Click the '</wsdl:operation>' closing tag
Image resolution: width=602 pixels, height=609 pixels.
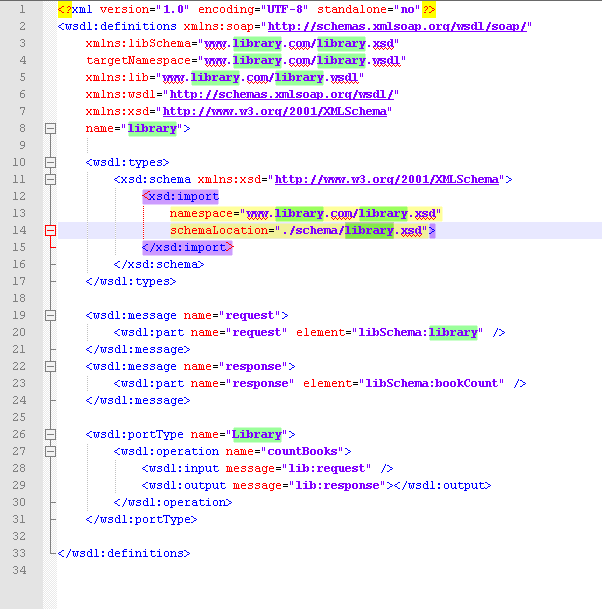[x=173, y=503]
